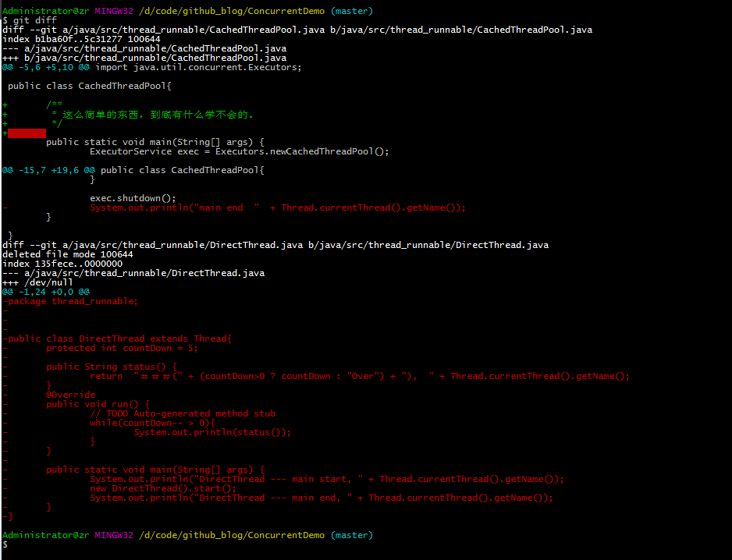Click the "index 135fece..0000000" line
This screenshot has width=732, height=560.
click(x=62, y=264)
